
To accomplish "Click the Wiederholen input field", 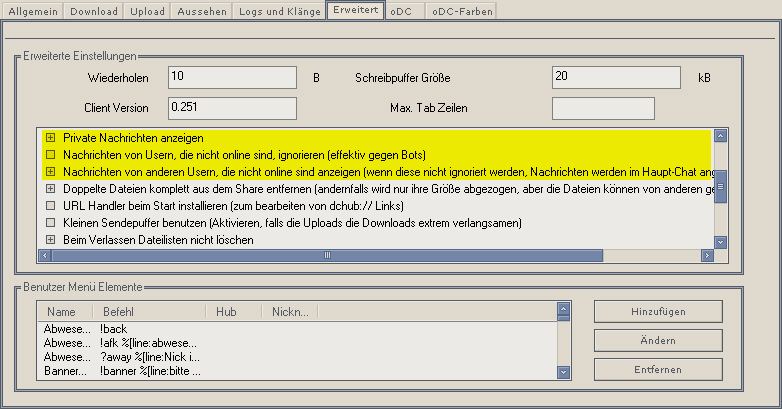I will click(232, 77).
